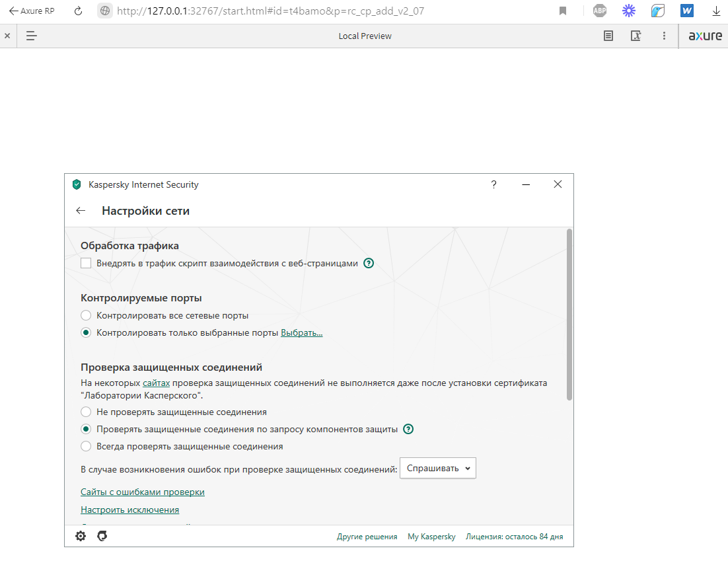Screen dimensions: 728x571
Task: Open My Kaspersky link
Action: coord(432,537)
